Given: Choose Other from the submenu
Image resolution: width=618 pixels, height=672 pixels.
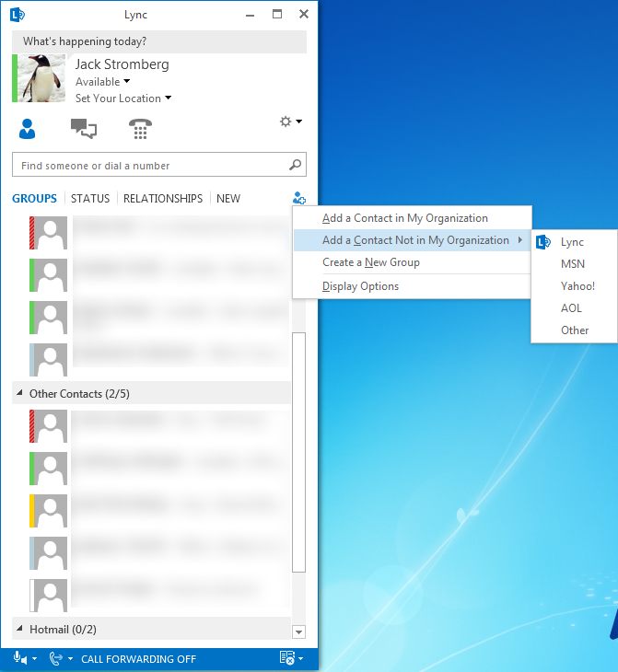Looking at the screenshot, I should (x=574, y=330).
